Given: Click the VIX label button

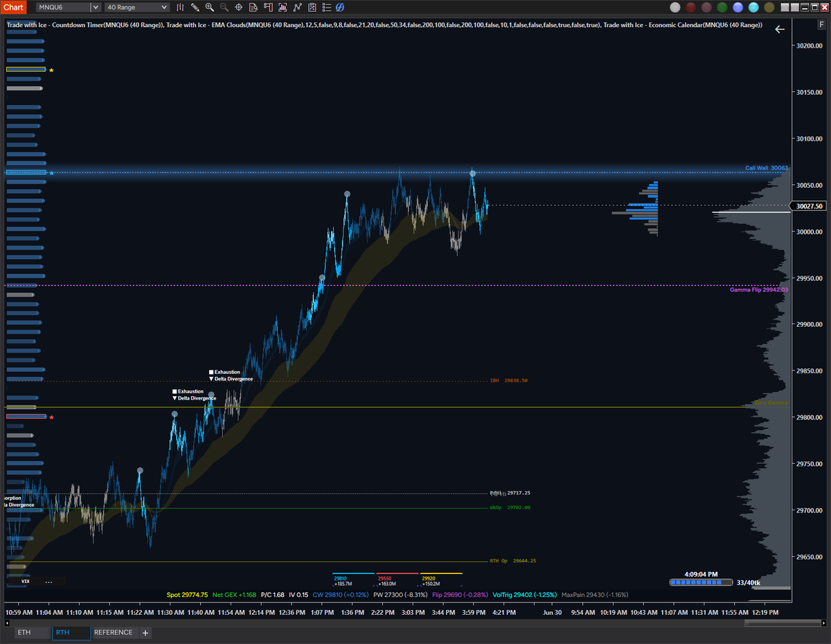Looking at the screenshot, I should [x=25, y=582].
